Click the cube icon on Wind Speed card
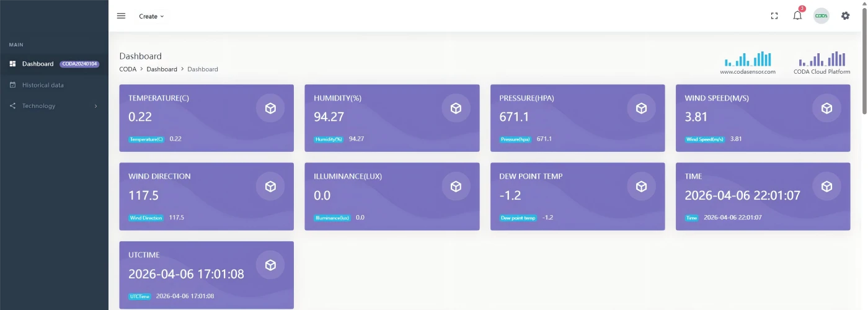This screenshot has width=868, height=310. (826, 108)
